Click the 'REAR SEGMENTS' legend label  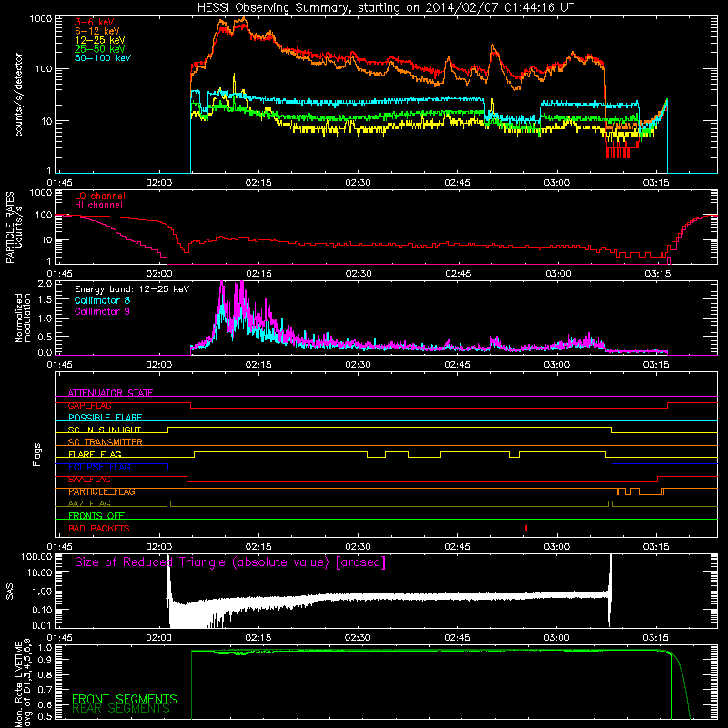(121, 709)
